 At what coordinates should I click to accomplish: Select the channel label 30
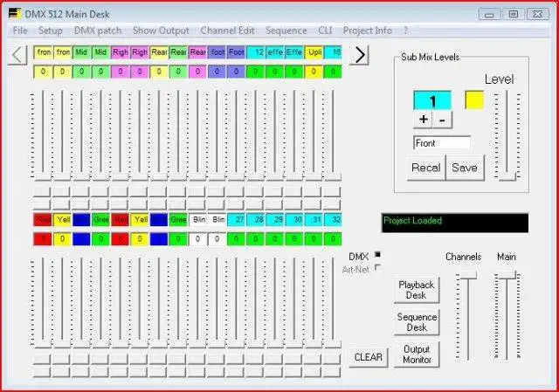294,219
